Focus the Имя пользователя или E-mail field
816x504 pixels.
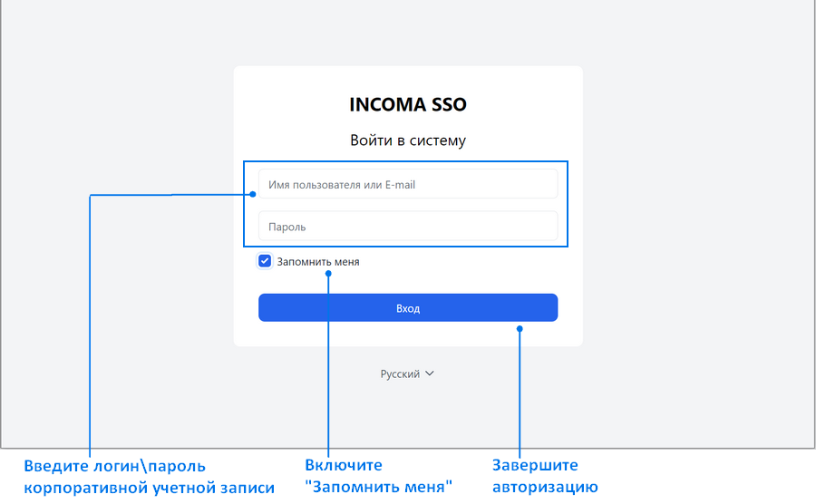tap(408, 184)
